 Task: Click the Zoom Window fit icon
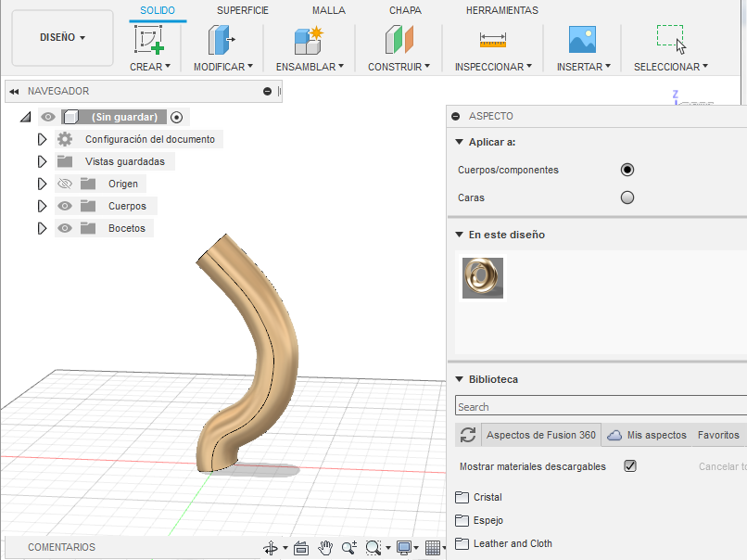(x=373, y=548)
